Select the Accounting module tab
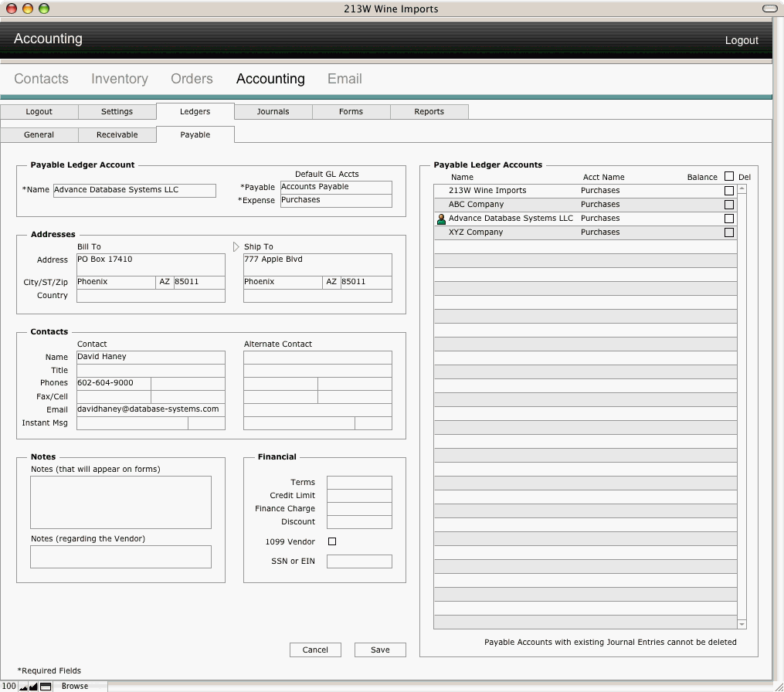Image resolution: width=784 pixels, height=692 pixels. [270, 79]
